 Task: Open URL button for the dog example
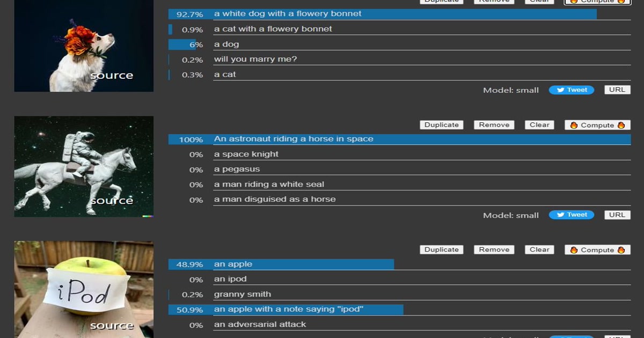617,90
